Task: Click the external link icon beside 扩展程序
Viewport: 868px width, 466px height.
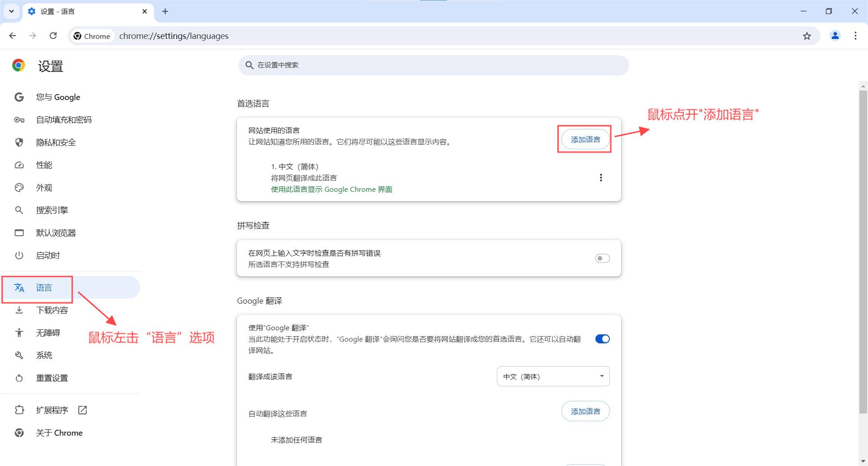Action: [82, 410]
